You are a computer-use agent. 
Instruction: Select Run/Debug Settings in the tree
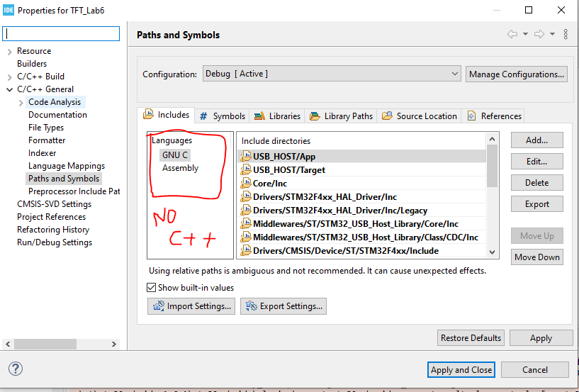coord(55,242)
